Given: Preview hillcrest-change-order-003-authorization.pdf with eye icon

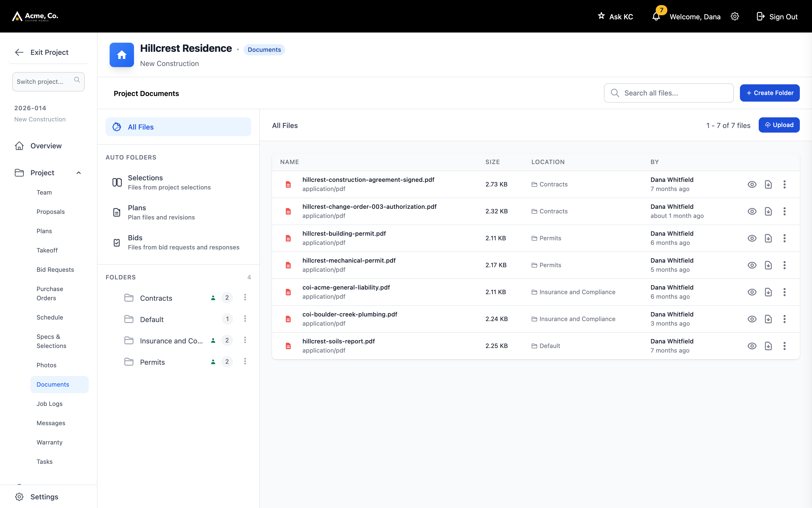Looking at the screenshot, I should pos(752,211).
